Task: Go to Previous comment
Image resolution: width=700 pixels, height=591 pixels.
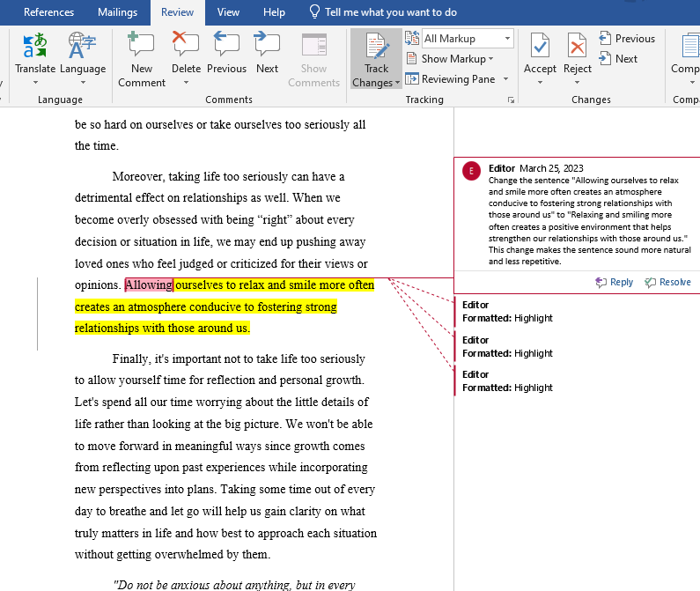Action: 226,46
